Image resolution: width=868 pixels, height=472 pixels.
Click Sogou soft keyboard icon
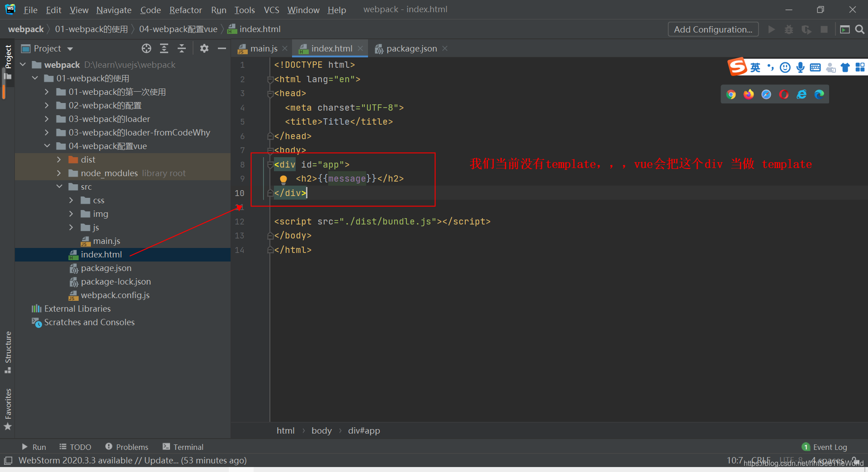(815, 67)
